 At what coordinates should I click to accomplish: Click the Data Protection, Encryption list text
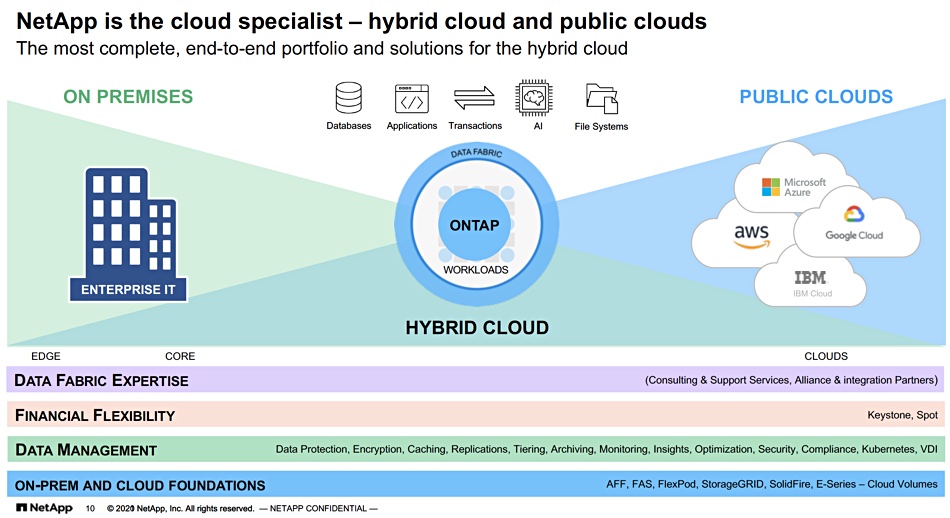click(x=606, y=450)
